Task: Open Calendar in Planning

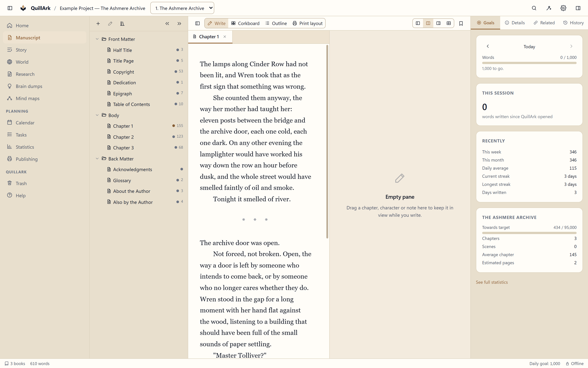Action: [45, 122]
